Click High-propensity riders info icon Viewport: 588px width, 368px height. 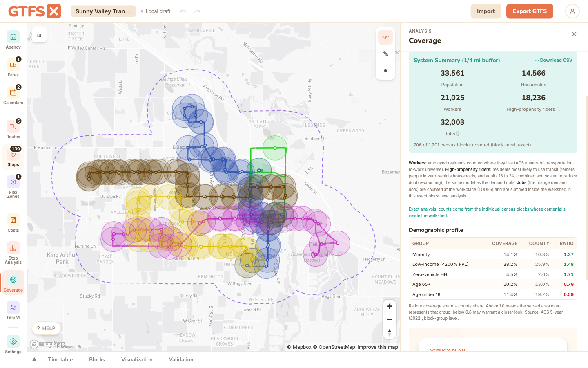(x=558, y=109)
